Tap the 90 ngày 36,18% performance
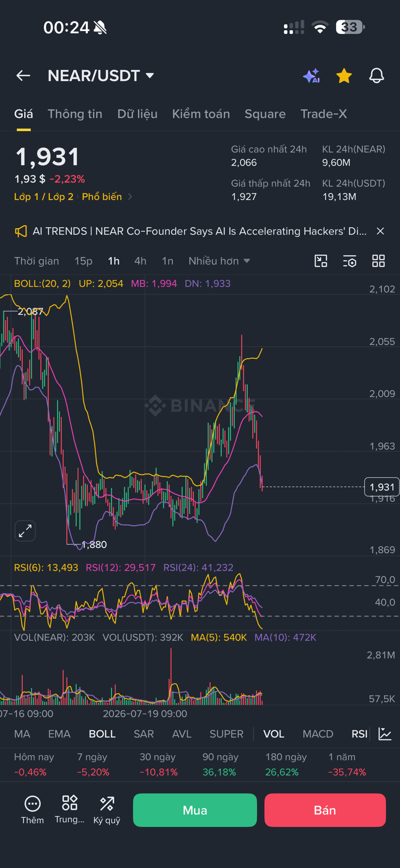 coord(219,765)
